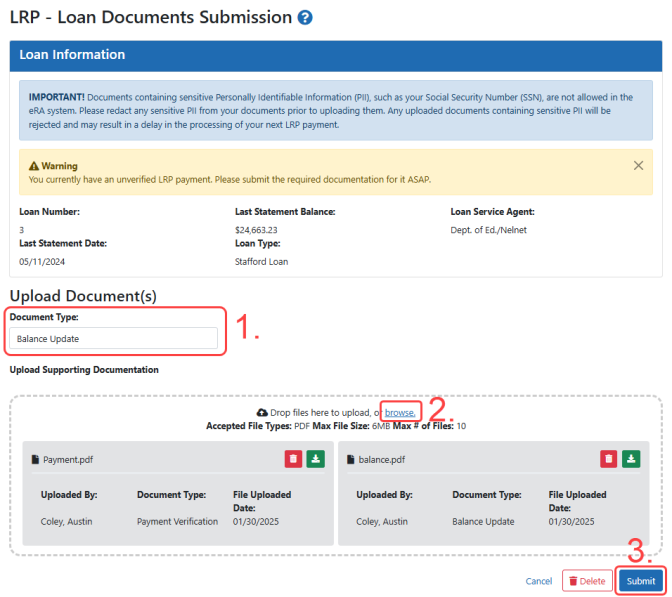Open the Document Type dropdown
Viewport: 672px width, 597px height.
[114, 339]
